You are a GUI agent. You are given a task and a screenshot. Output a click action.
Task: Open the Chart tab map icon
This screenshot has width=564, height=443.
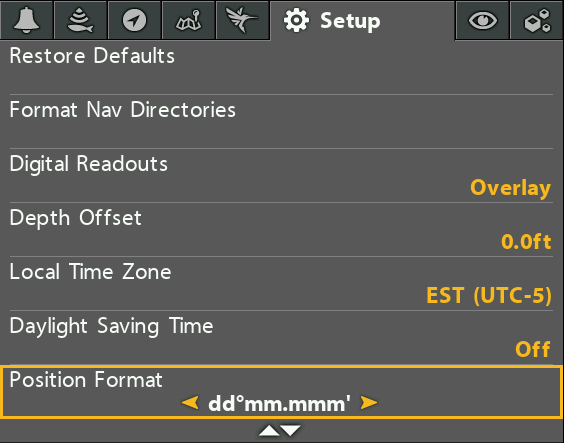188,20
